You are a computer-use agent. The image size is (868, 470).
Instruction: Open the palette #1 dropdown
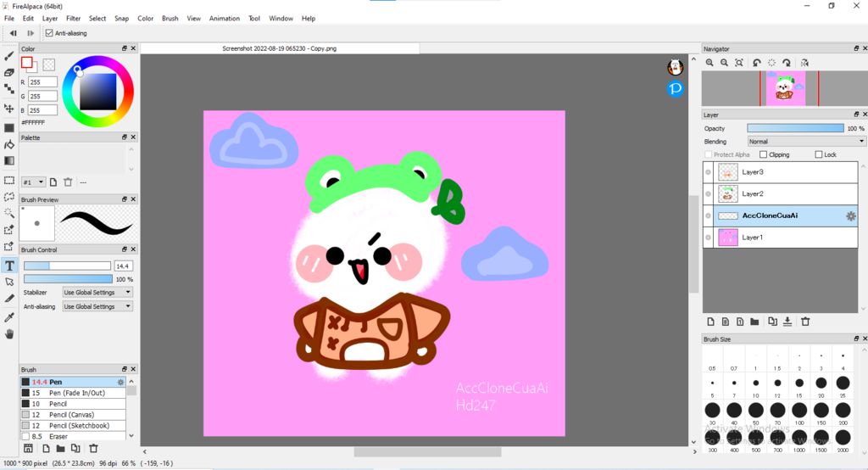point(33,182)
